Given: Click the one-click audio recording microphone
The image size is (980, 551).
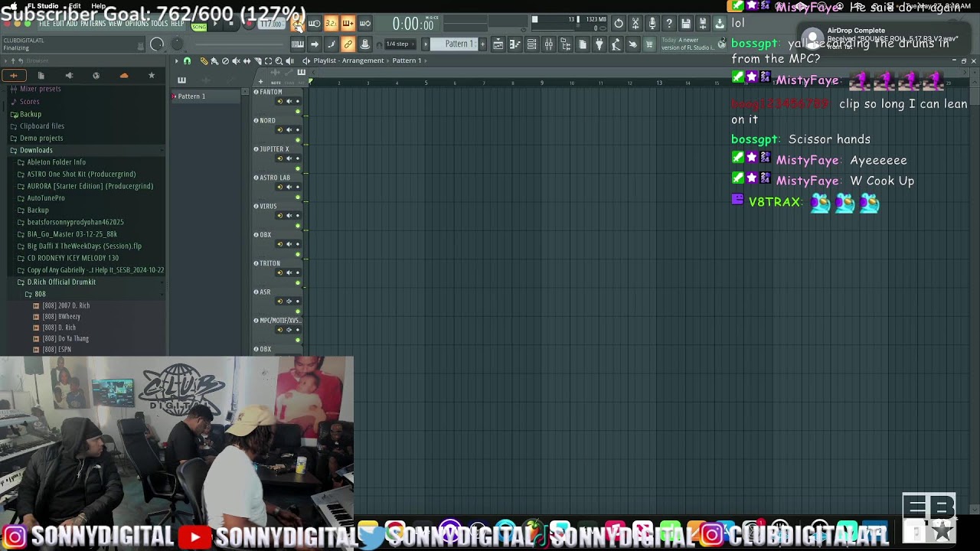Looking at the screenshot, I should pyautogui.click(x=652, y=23).
